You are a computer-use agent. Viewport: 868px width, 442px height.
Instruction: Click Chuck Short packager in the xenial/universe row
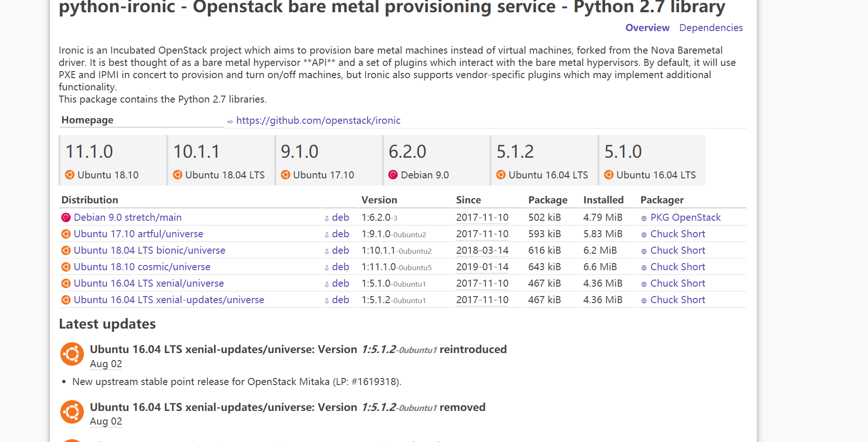coord(677,283)
